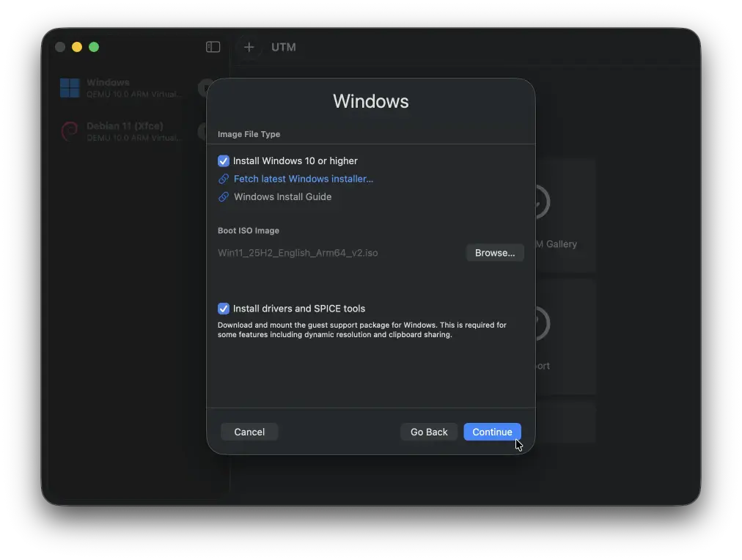Click the Windows dialog title
Screen dimensions: 742x560
[370, 100]
